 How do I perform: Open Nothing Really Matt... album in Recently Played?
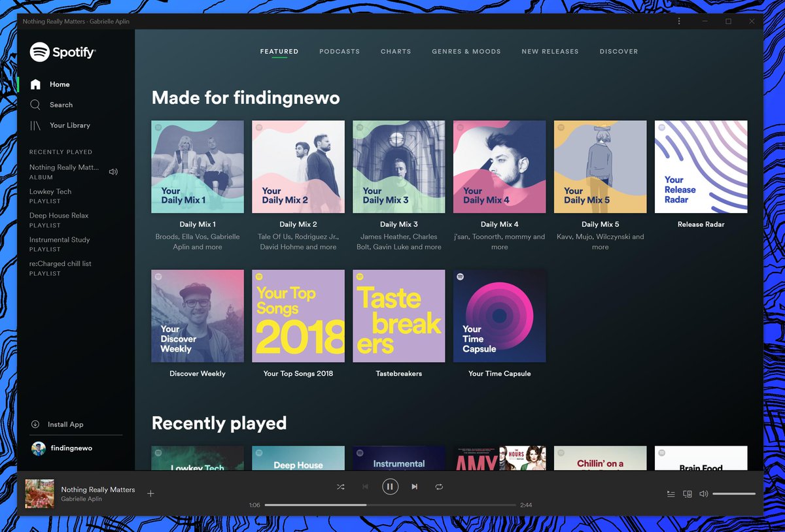pyautogui.click(x=64, y=167)
